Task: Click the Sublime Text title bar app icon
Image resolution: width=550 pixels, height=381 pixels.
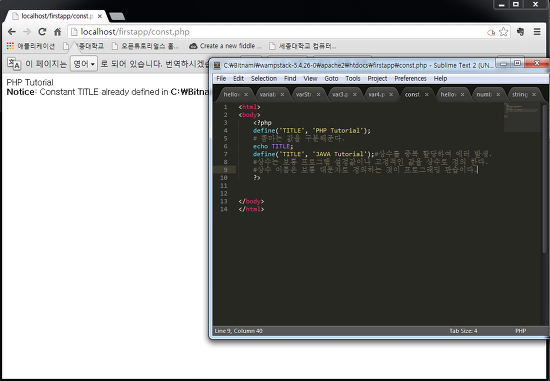Action: [x=217, y=65]
